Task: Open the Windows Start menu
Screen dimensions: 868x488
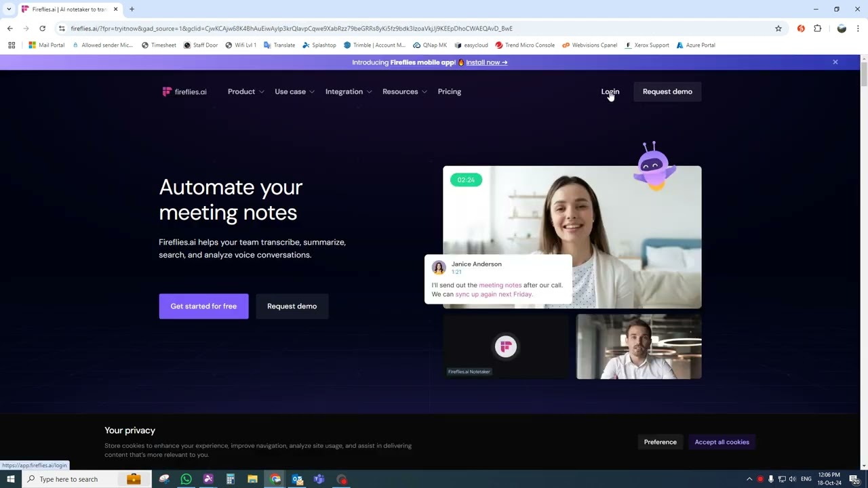Action: 10,479
